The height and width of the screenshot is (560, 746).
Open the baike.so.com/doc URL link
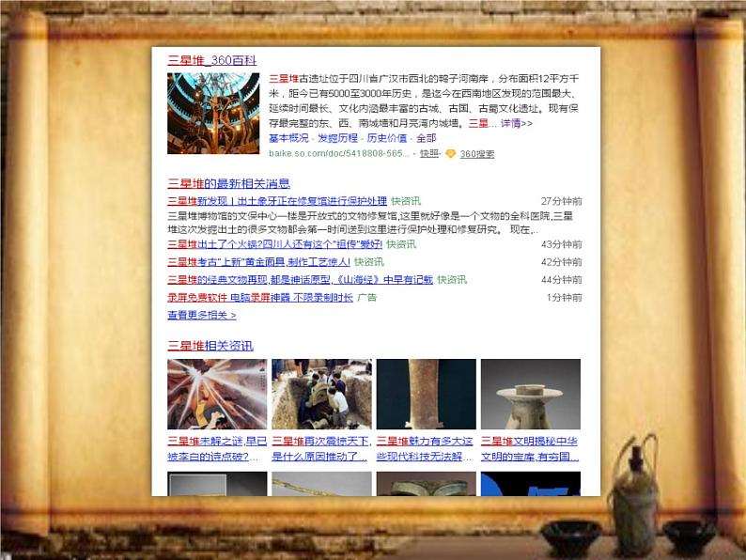pyautogui.click(x=339, y=153)
